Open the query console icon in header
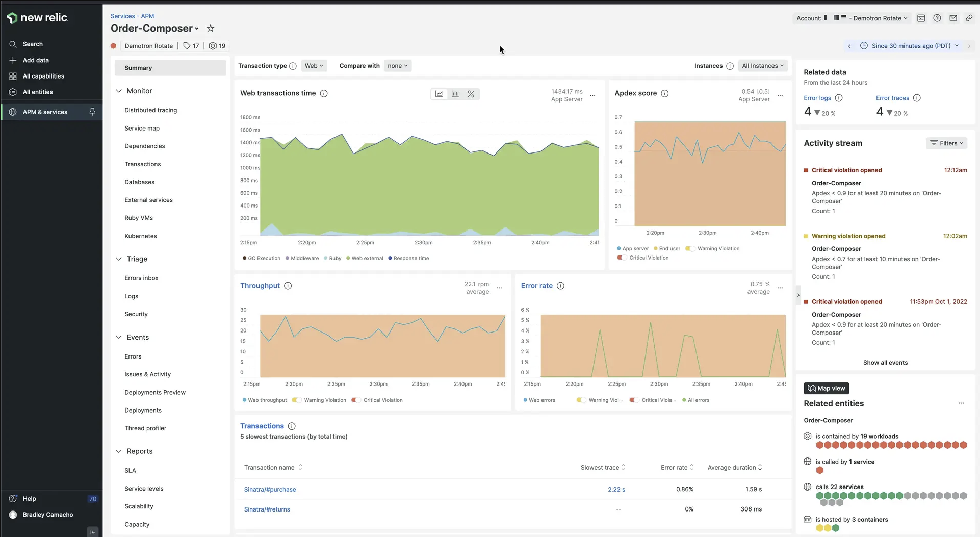Image resolution: width=980 pixels, height=537 pixels. tap(921, 18)
